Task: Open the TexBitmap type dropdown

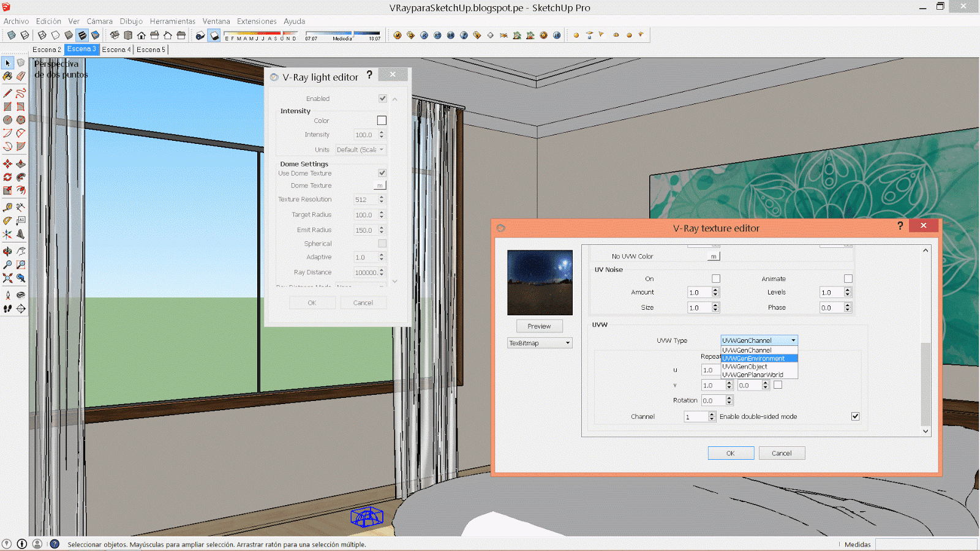Action: [539, 343]
